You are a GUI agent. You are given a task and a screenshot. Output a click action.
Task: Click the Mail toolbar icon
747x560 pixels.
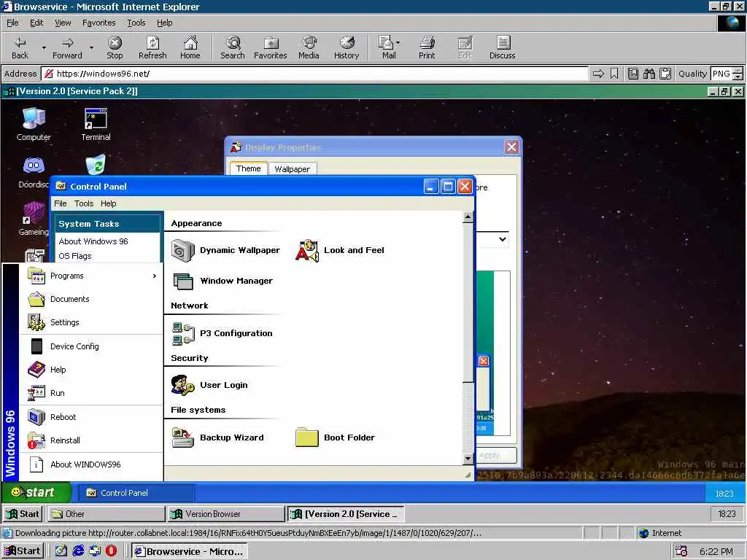[387, 47]
